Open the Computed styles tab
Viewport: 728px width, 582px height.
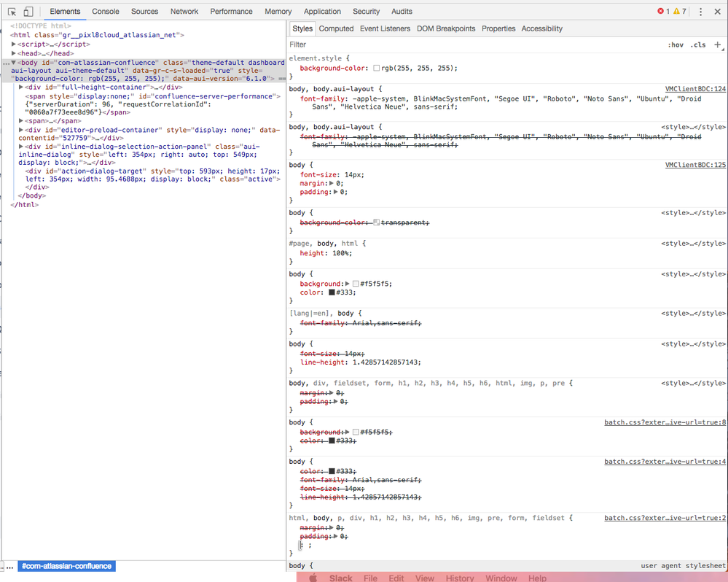(x=336, y=28)
